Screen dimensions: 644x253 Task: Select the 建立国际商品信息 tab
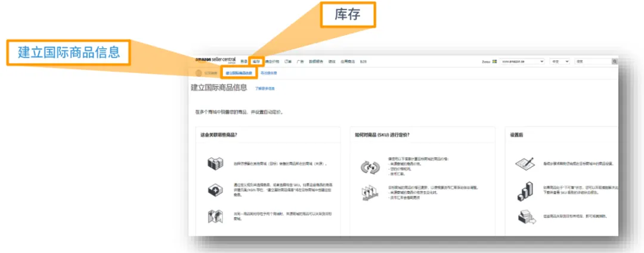tap(239, 73)
